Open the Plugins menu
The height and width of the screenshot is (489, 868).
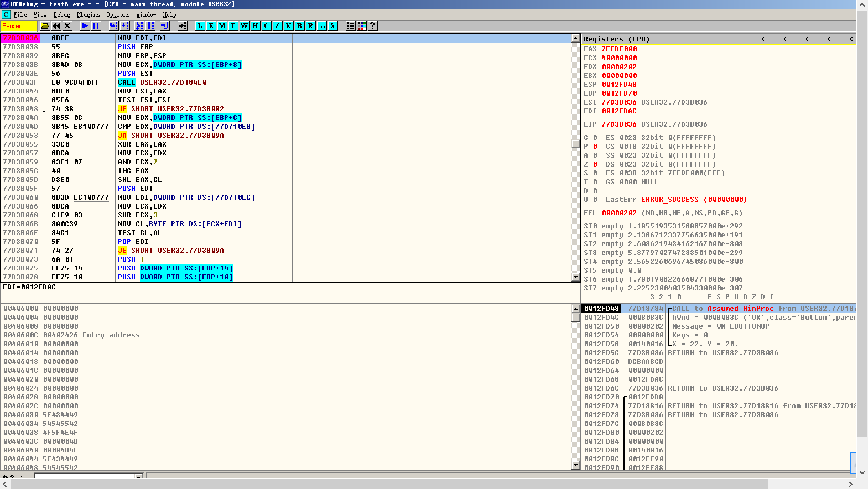coord(88,15)
